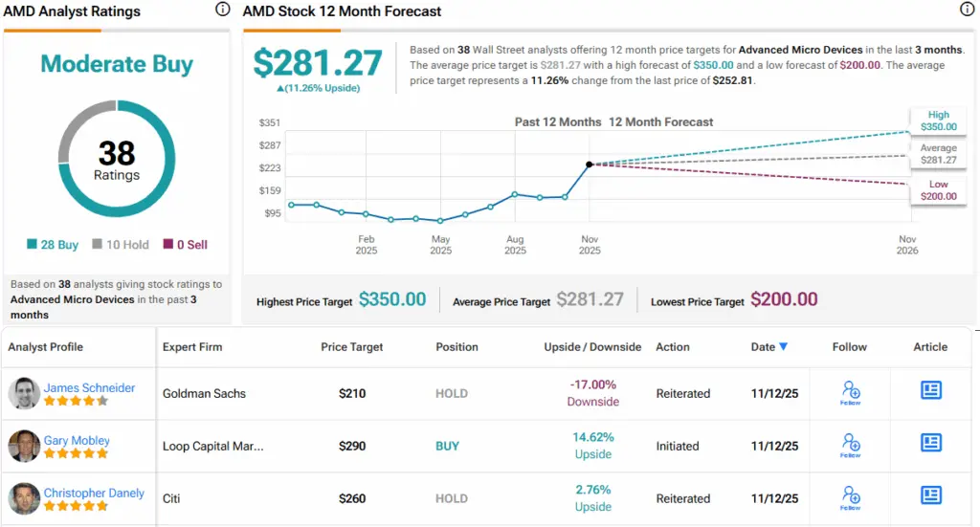
Task: Open article for Goldman Sachs rating
Action: tap(930, 390)
